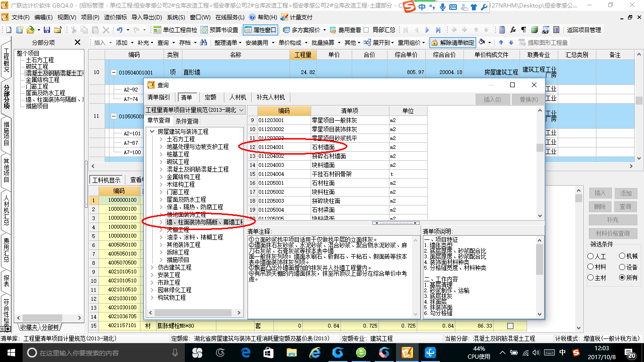Viewport: 644px width, 362px height.
Task: Click the blue undo arrow icon
Action: [120, 30]
